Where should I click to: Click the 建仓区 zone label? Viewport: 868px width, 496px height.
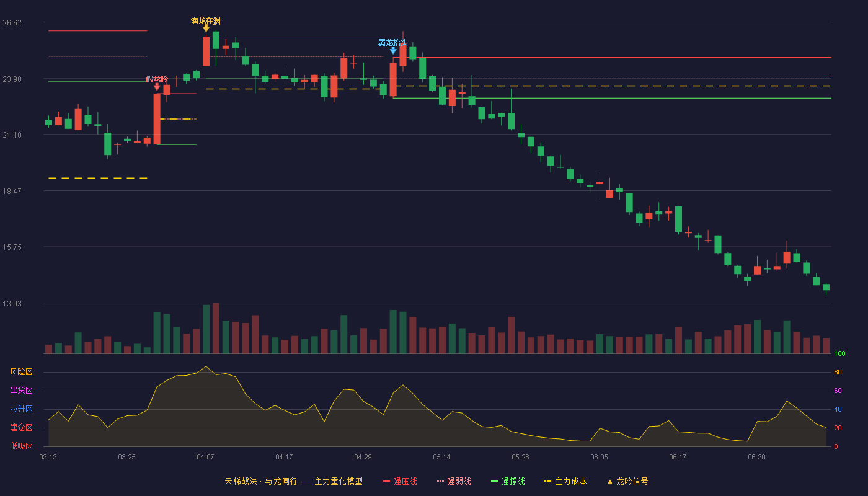point(21,428)
